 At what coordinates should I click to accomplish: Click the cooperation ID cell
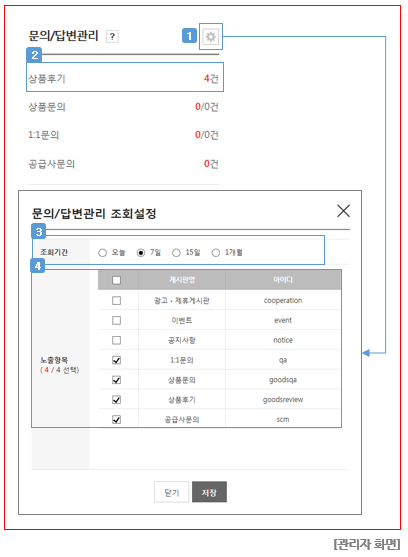click(x=283, y=301)
